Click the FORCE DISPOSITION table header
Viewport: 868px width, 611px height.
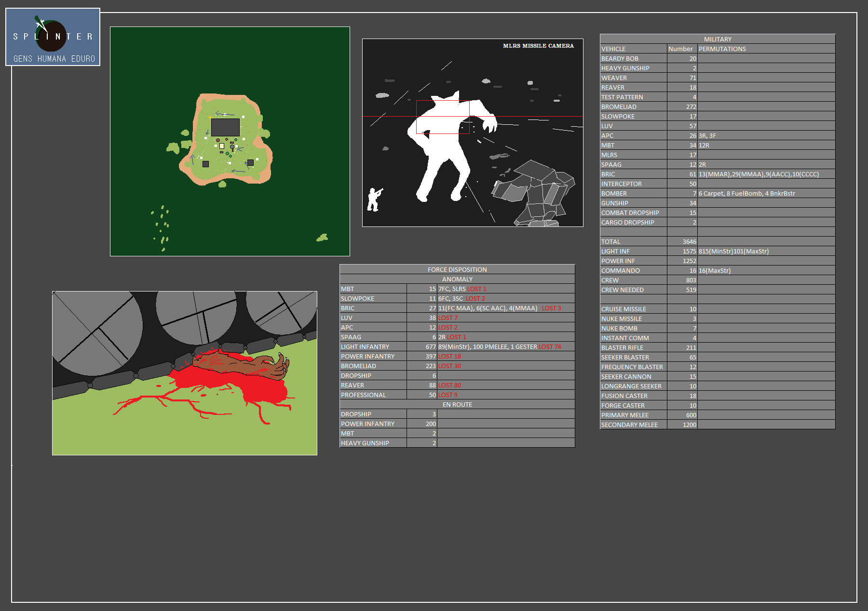coord(457,269)
